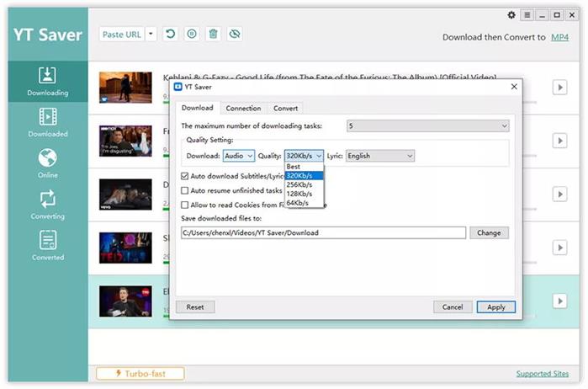Toggle the private mode eye icon

click(x=235, y=35)
